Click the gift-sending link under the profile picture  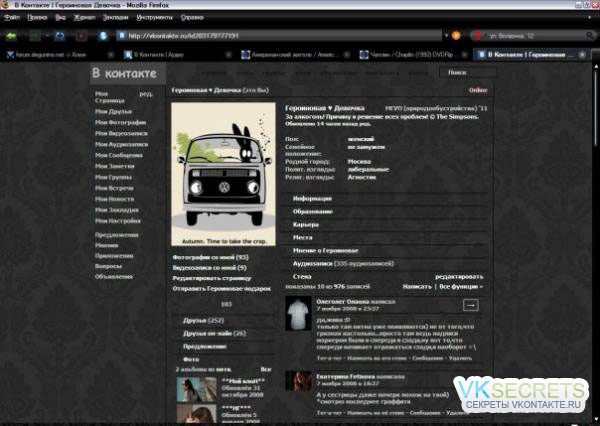pos(222,289)
